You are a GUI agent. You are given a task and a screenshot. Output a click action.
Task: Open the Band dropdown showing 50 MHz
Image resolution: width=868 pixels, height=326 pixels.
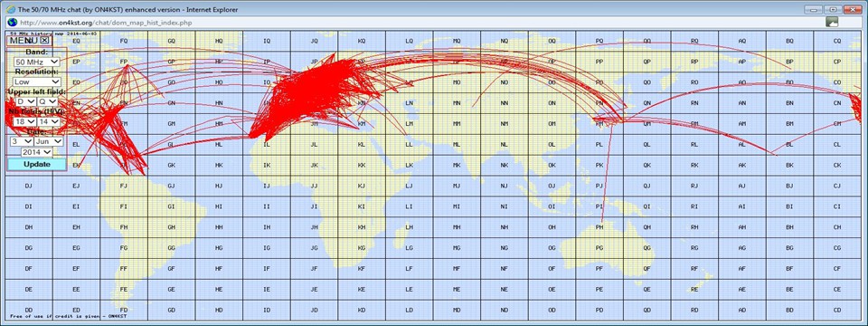tap(37, 62)
